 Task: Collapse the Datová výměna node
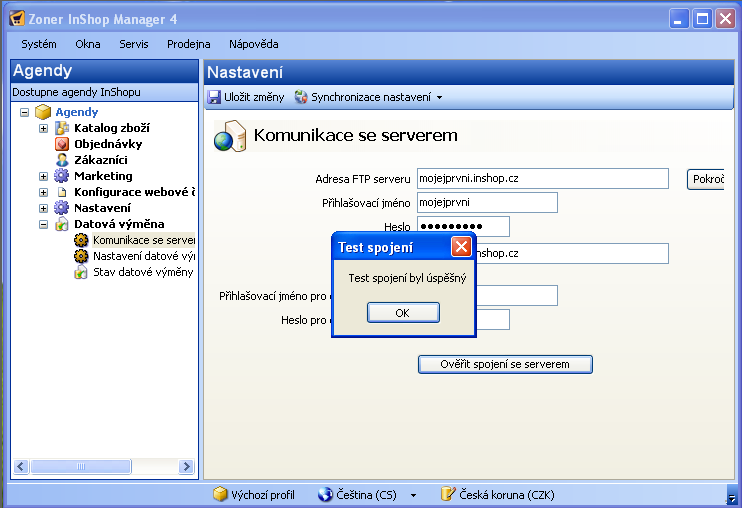(x=44, y=225)
